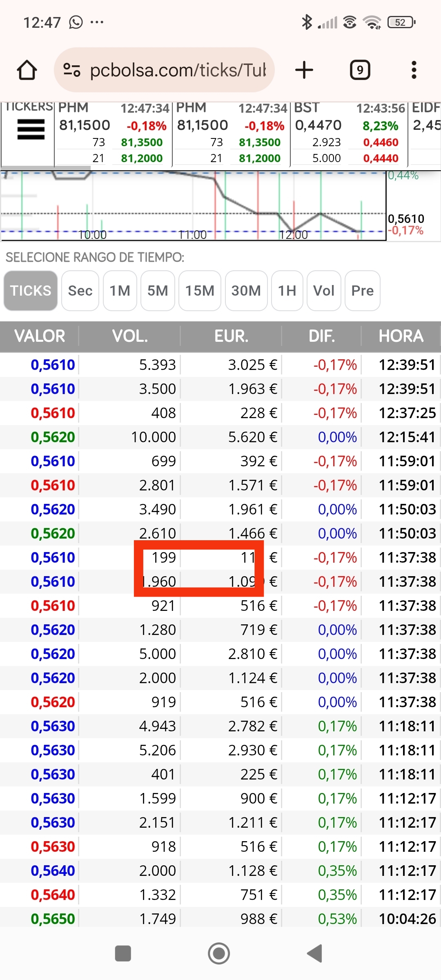Tap the Android home circle button

pos(219,953)
